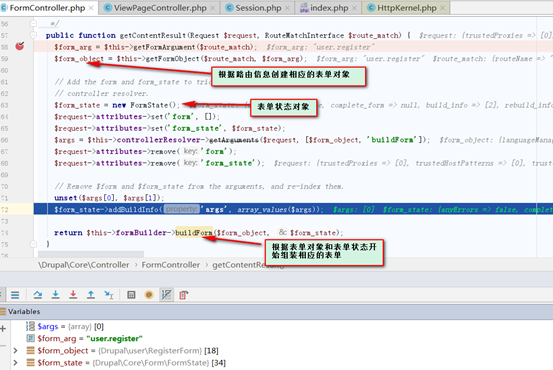
Task: Click the closing fold marker at line 75
Action: pos(33,244)
